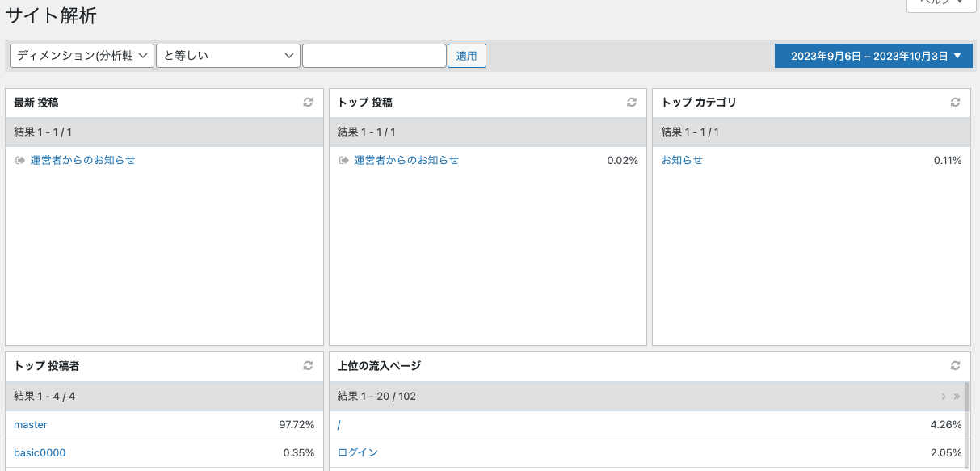Open 運営者からのお知らせ link in 最新 投稿
The image size is (980, 471).
tap(82, 160)
